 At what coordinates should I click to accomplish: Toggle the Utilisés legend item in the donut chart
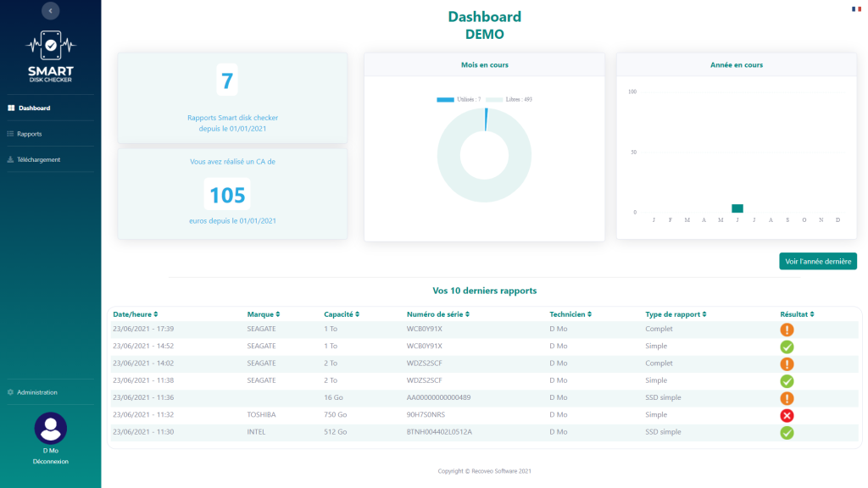(x=459, y=100)
